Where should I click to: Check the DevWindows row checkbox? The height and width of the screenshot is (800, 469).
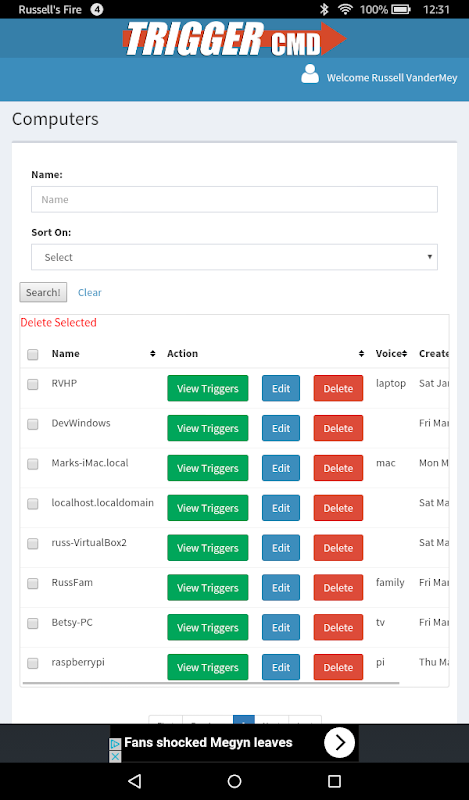[33, 424]
